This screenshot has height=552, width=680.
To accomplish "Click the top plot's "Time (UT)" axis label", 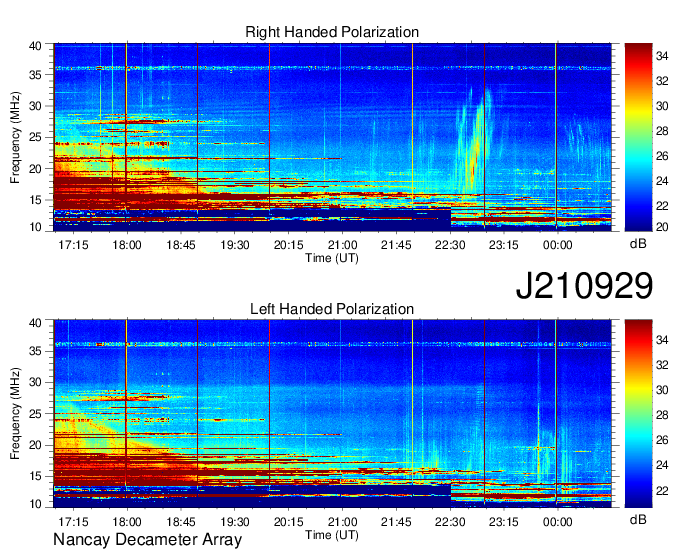I will point(332,258).
